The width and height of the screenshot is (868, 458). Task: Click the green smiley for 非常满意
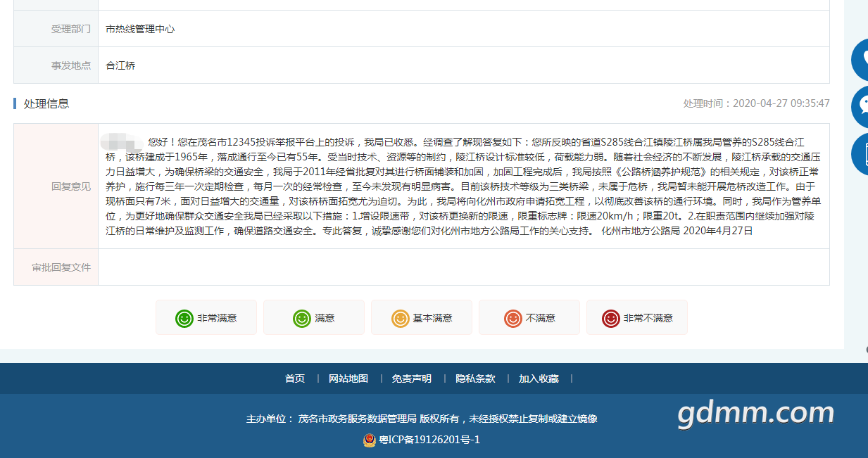[184, 318]
